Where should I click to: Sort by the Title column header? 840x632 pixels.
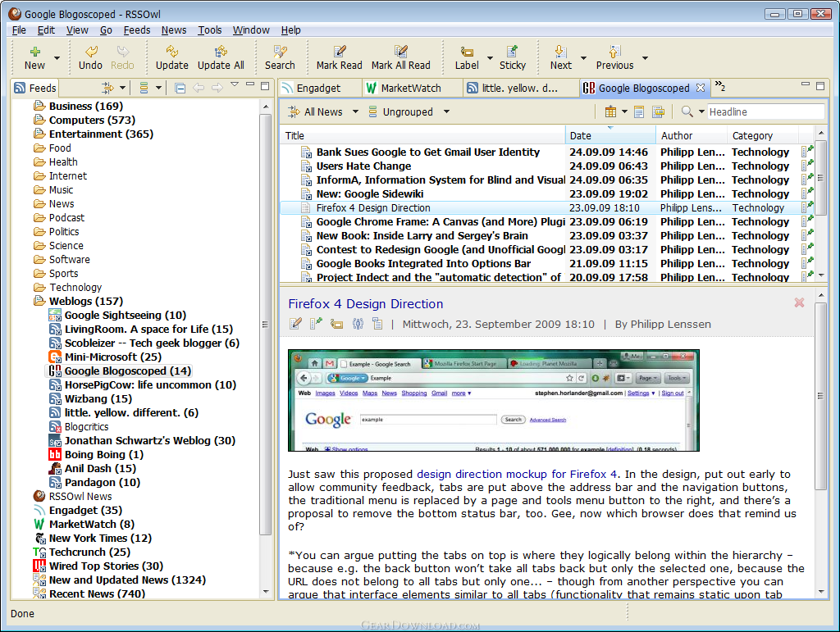click(422, 135)
